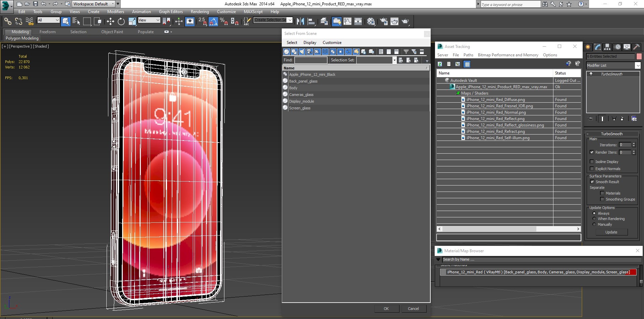
Task: Select the When Rendering update option
Action: pos(594,219)
